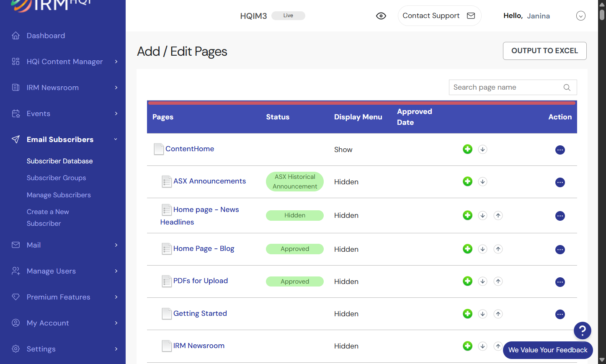Move Home page - News Headlines up
This screenshot has width=606, height=364.
[498, 216]
